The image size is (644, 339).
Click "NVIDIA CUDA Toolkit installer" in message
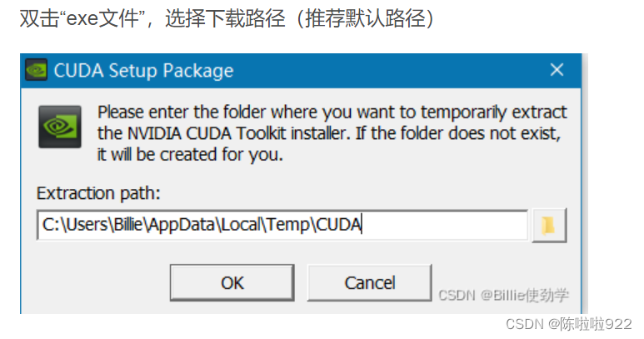(238, 133)
